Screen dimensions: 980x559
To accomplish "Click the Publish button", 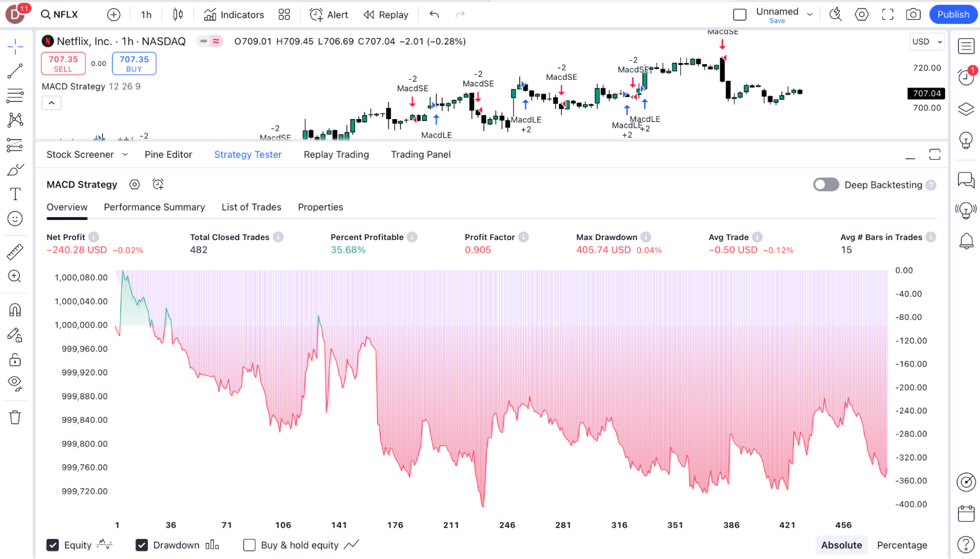I will [953, 15].
